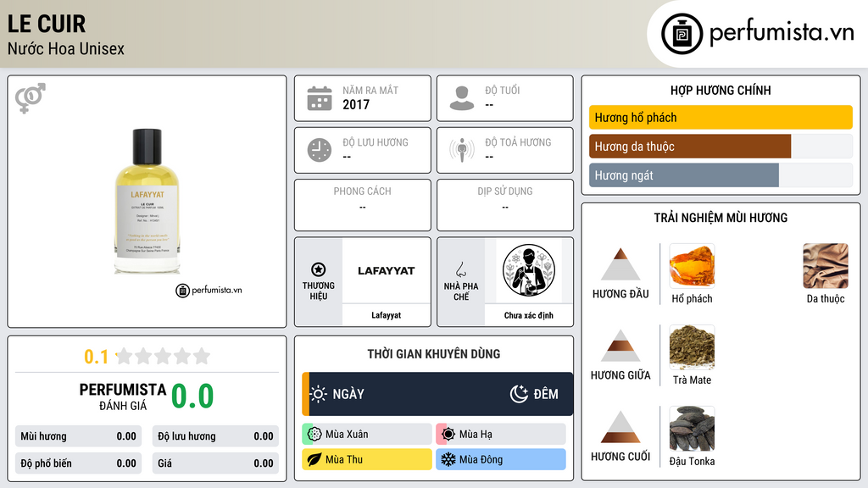Click the star badge icon above Thương hiệu

(x=319, y=269)
